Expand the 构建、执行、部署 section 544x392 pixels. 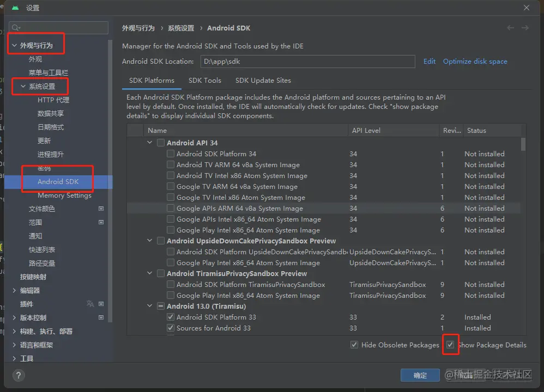click(14, 332)
